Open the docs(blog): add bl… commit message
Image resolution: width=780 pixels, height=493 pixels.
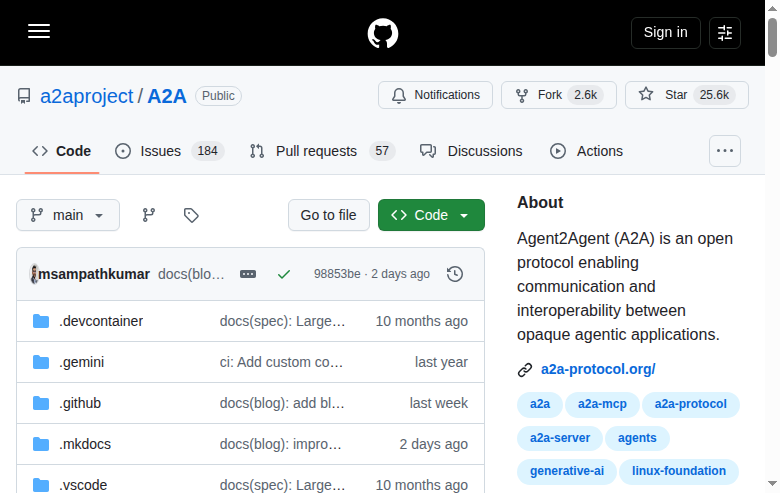[x=282, y=403]
